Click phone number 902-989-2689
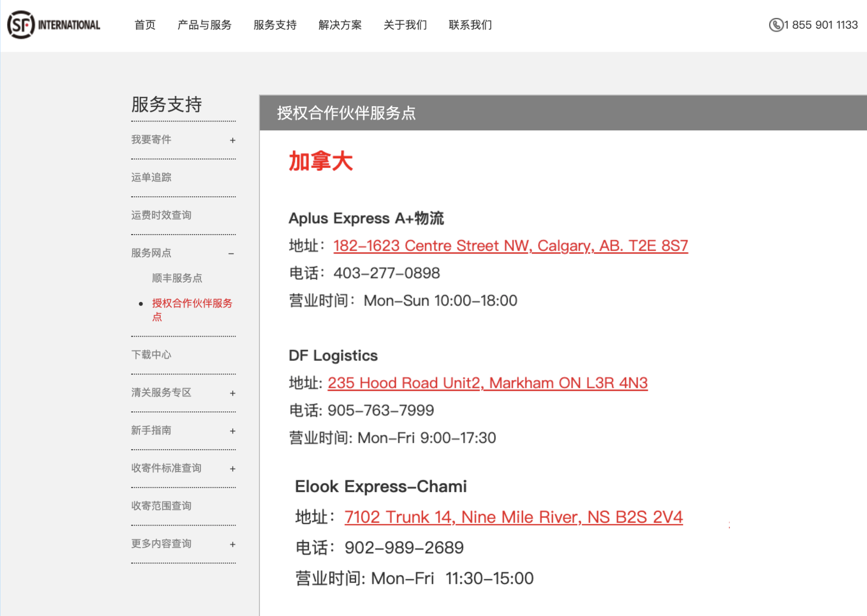This screenshot has width=867, height=616. tap(404, 548)
